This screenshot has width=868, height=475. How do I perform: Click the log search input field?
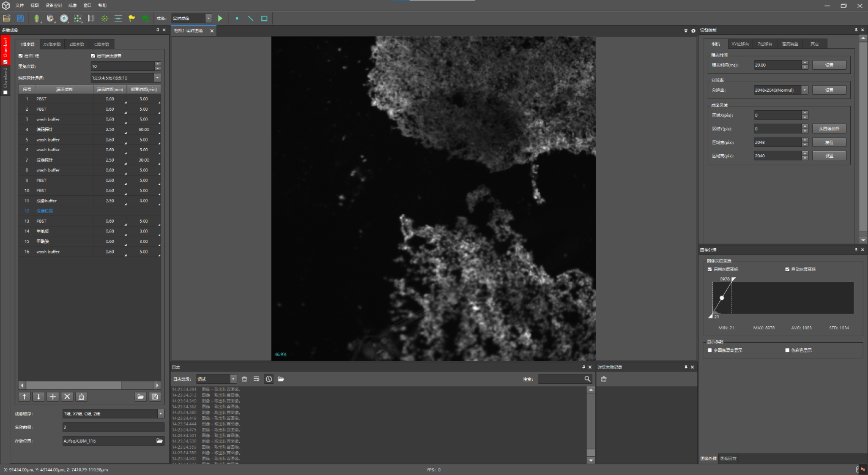point(560,379)
